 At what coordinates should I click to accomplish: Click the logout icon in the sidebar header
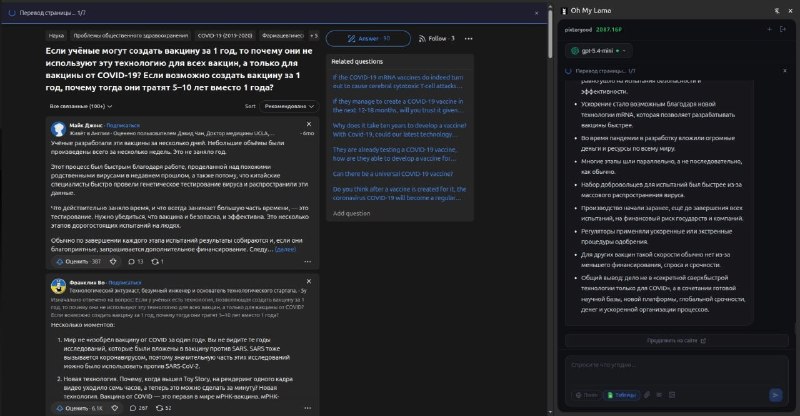click(785, 29)
